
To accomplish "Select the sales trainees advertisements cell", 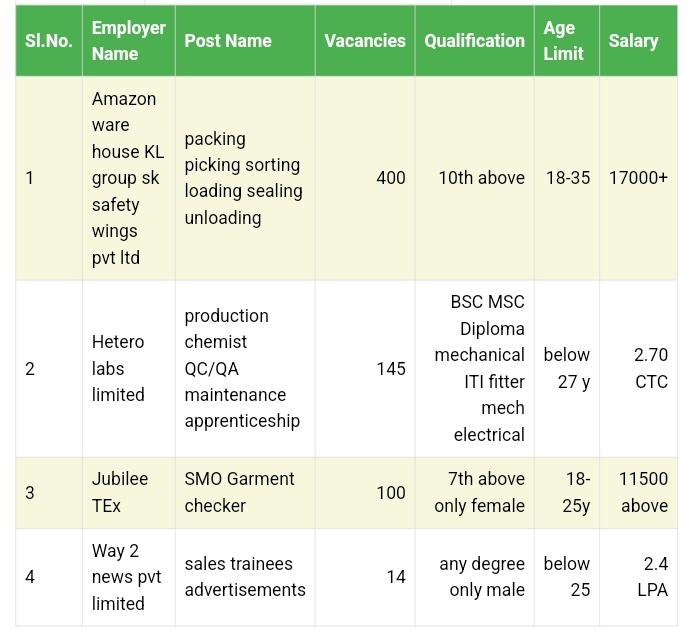I will (245, 577).
